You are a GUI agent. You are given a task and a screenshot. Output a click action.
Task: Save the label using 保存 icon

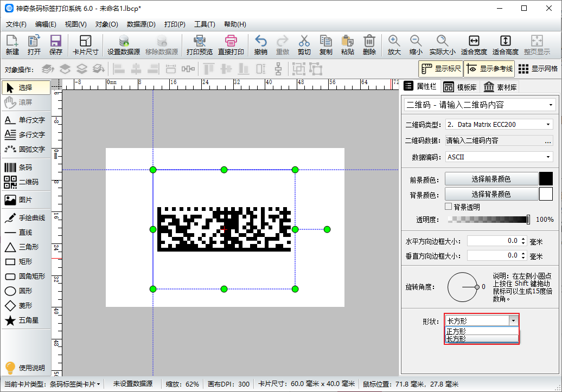point(55,45)
